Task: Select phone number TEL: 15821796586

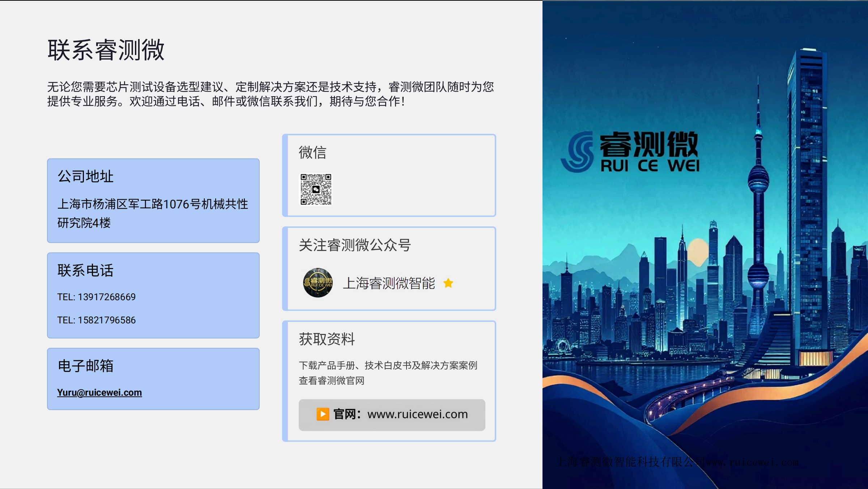Action: click(96, 320)
